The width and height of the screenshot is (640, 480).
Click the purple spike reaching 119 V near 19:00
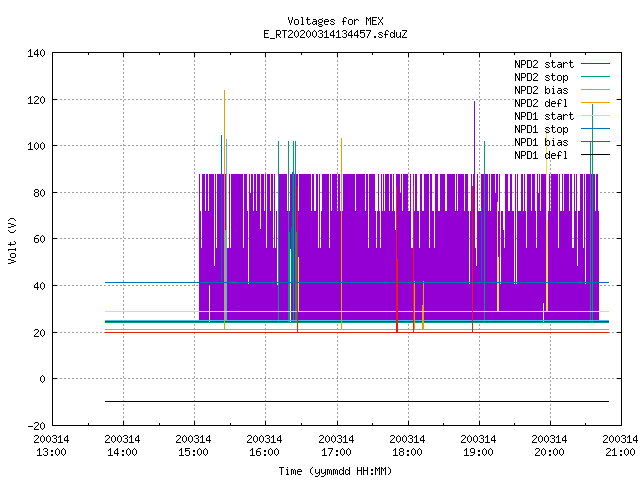point(474,137)
